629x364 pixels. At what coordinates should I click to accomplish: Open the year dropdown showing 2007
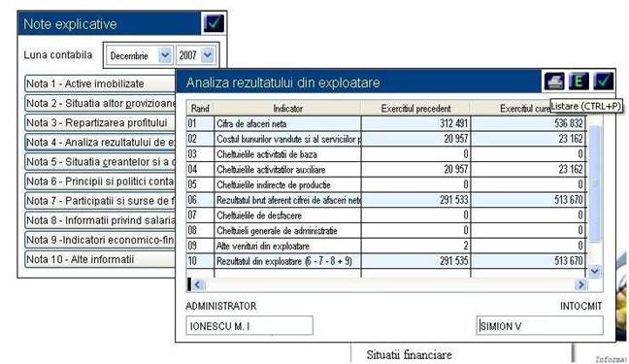207,55
